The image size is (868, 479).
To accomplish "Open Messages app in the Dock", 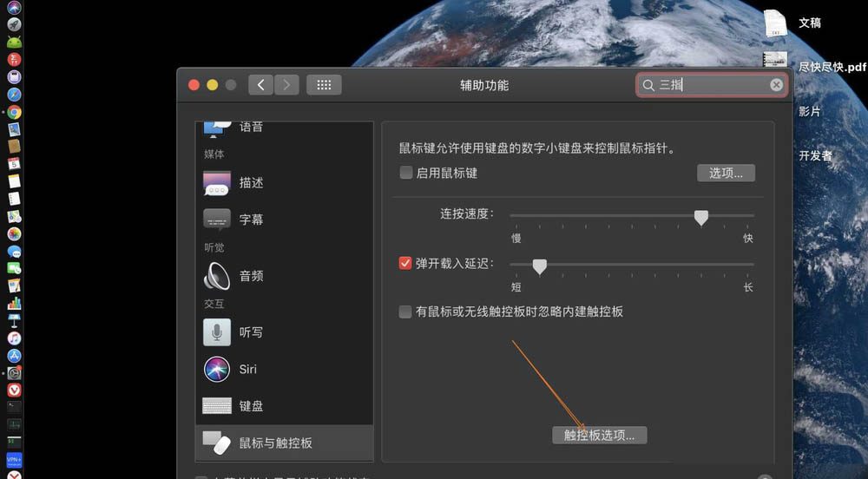I will pos(14,252).
